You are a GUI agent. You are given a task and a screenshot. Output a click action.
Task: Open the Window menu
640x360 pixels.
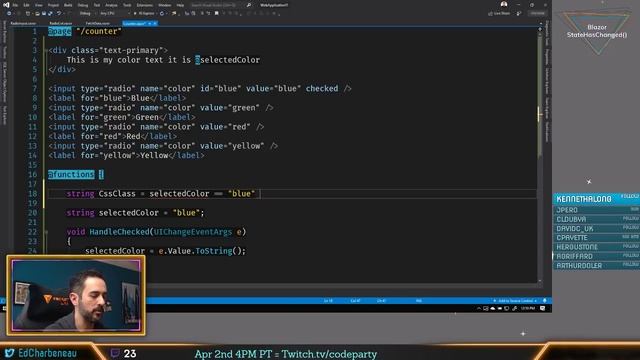tap(164, 5)
